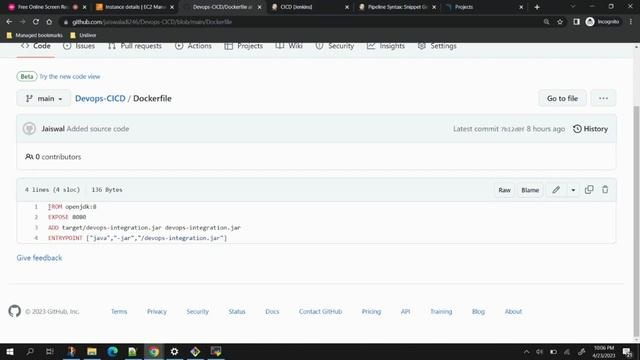This screenshot has width=640, height=360.
Task: Open taskbar search
Action: coord(30,351)
